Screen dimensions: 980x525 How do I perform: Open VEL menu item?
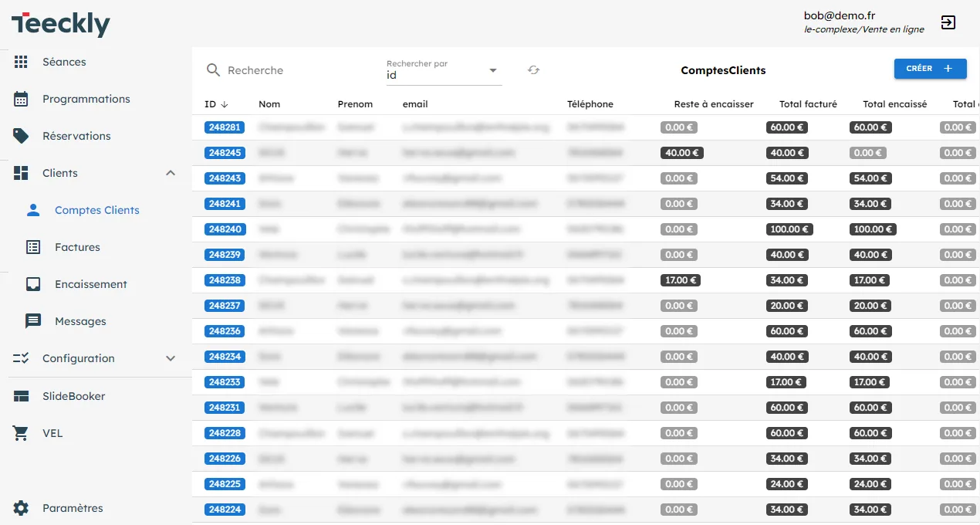click(52, 433)
